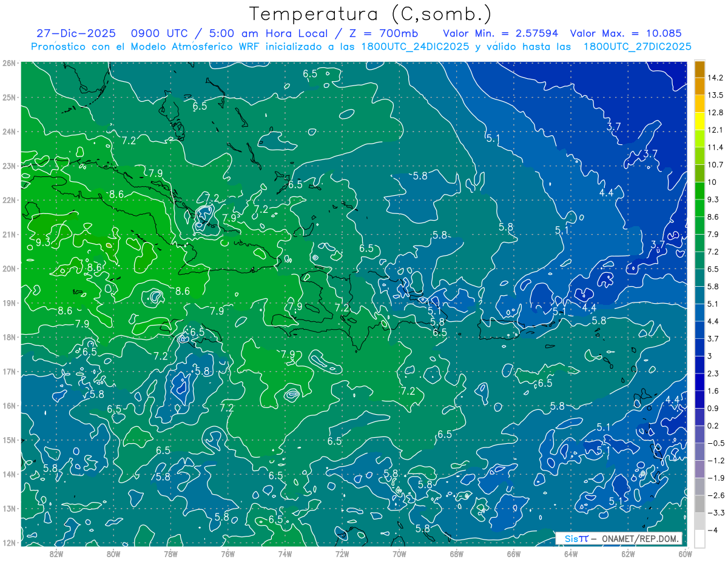Click the '66W' longitude axis label
This screenshot has height=562, width=728.
[514, 553]
